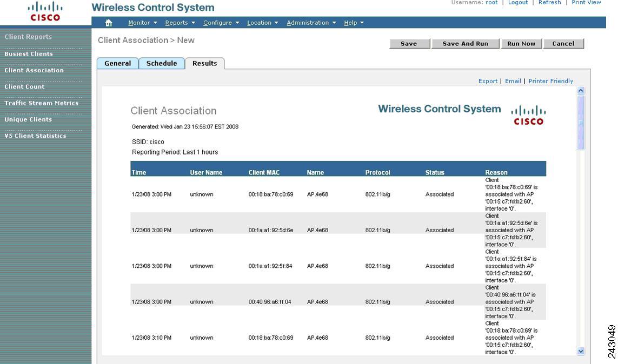Click the Cisco logo in report header
The height and width of the screenshot is (364, 618).
pyautogui.click(x=529, y=115)
